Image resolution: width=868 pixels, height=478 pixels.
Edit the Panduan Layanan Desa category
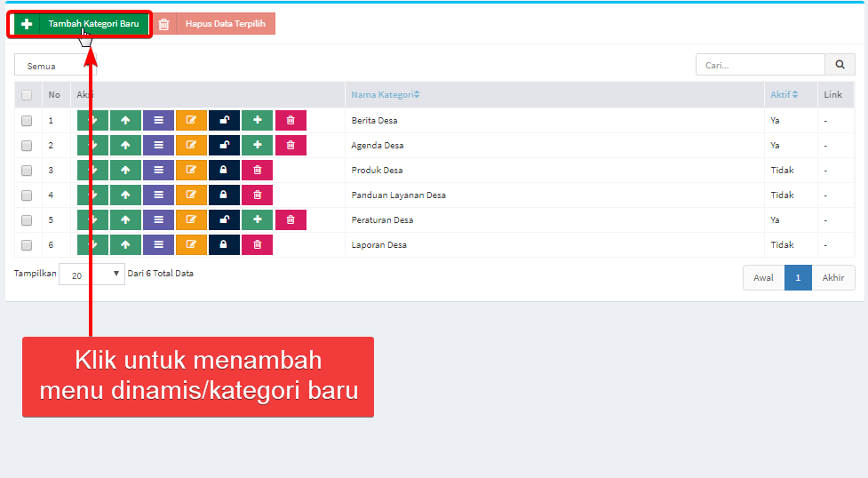pyautogui.click(x=192, y=195)
